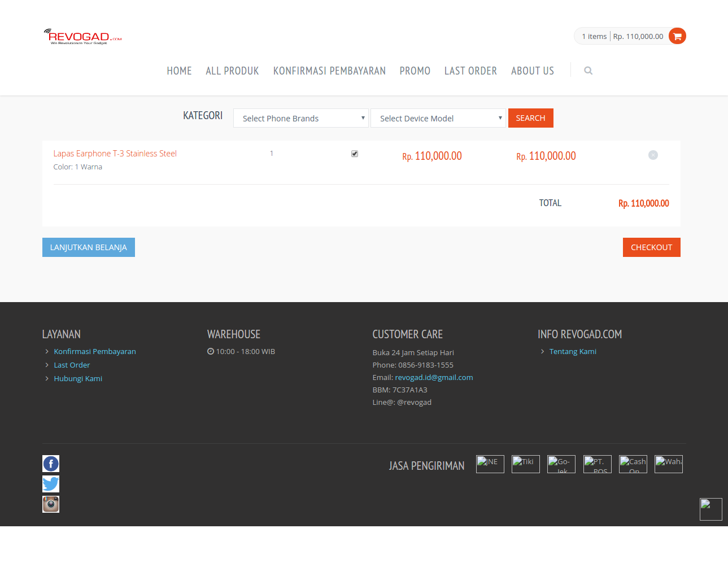Click the REVOGAD.com logo
This screenshot has height=585, width=728.
pos(82,36)
